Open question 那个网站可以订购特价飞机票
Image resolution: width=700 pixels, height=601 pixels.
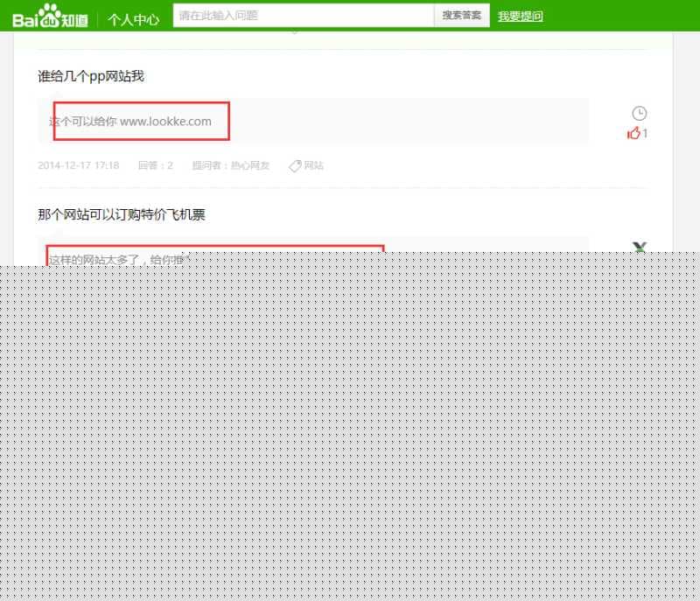click(x=121, y=214)
